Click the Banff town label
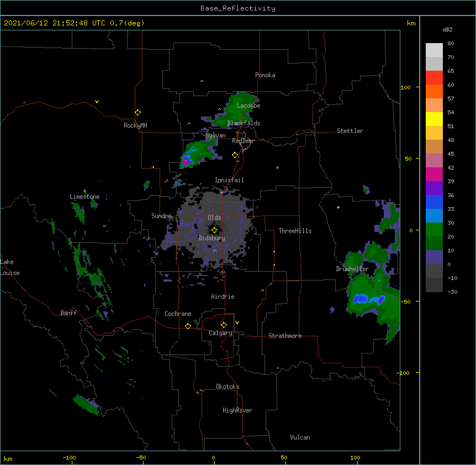 coord(68,313)
